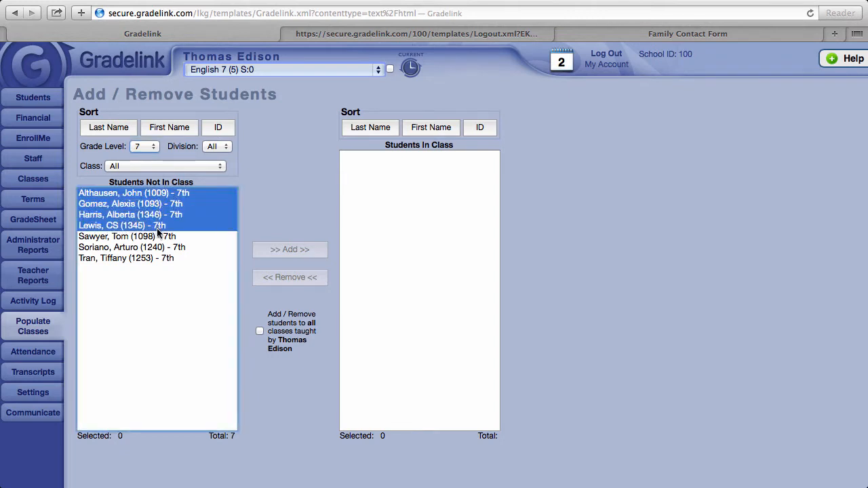The image size is (868, 488).
Task: Add a new browser tab
Action: (835, 33)
